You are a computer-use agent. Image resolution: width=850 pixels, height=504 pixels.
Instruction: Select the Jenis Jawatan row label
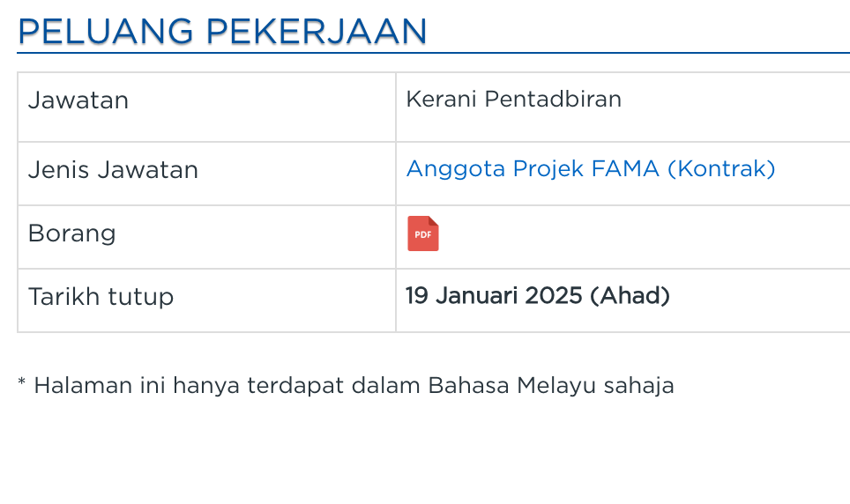[x=113, y=169]
